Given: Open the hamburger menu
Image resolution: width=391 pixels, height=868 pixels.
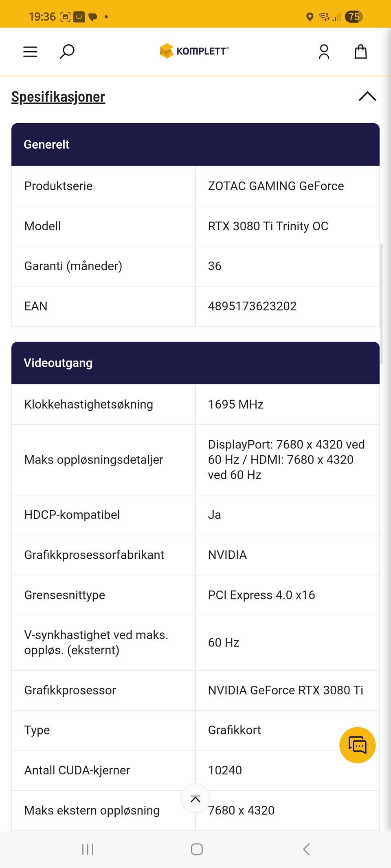Looking at the screenshot, I should tap(30, 52).
